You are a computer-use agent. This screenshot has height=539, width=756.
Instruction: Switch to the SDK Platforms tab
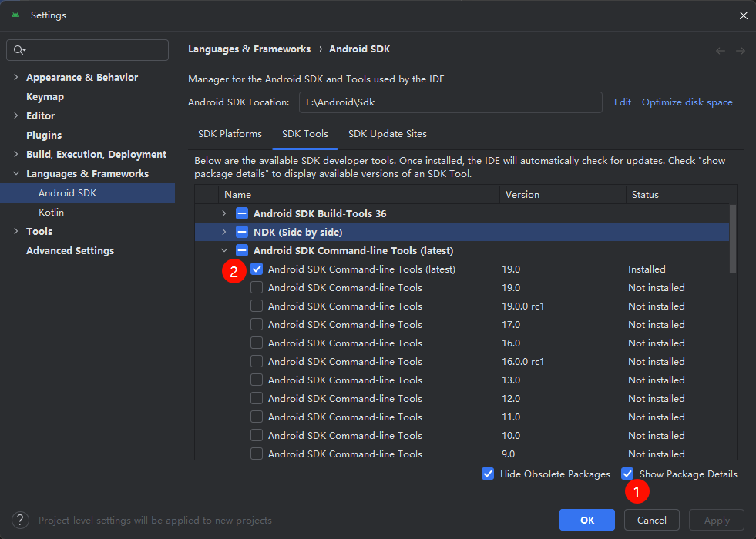coord(230,133)
